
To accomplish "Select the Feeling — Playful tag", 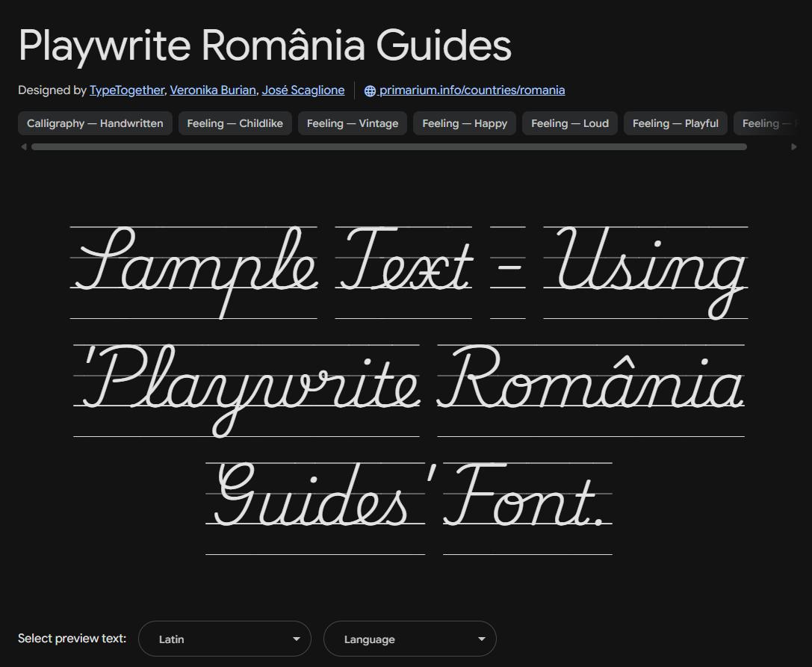I will (675, 123).
